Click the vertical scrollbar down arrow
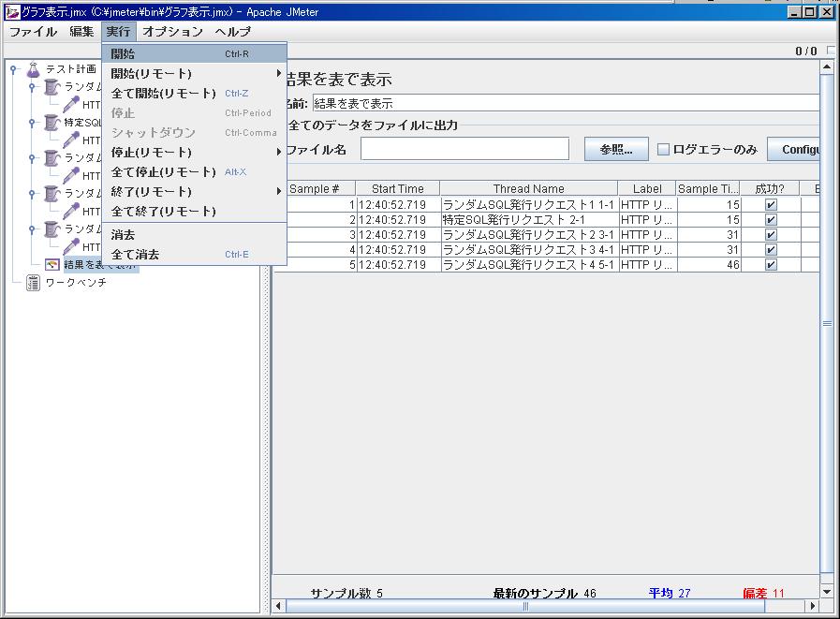 tap(827, 592)
